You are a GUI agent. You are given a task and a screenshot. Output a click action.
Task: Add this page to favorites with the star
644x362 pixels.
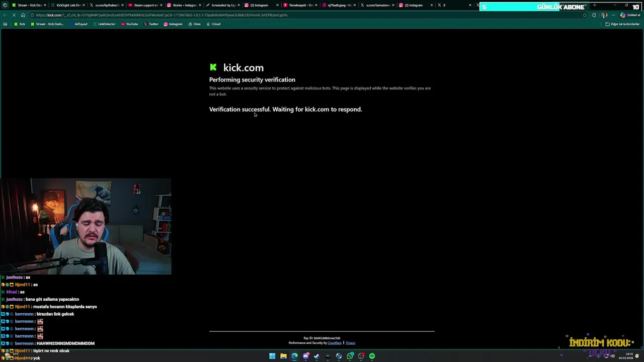coord(585,15)
